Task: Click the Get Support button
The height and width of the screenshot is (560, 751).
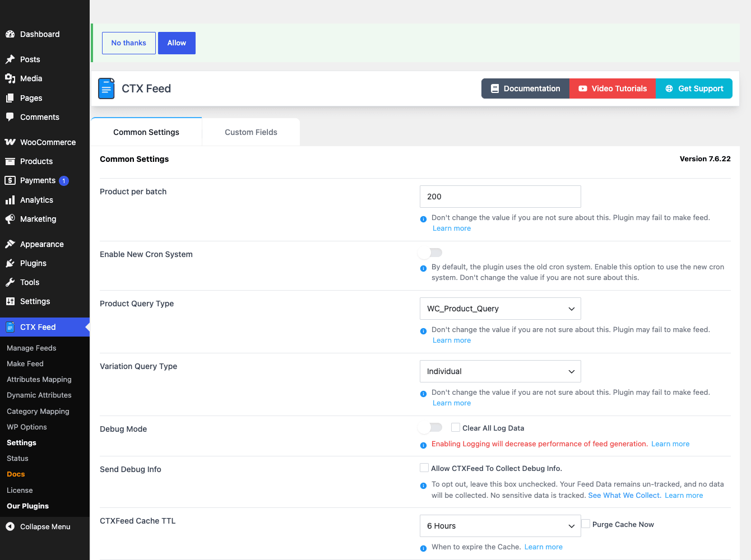Action: pos(694,88)
